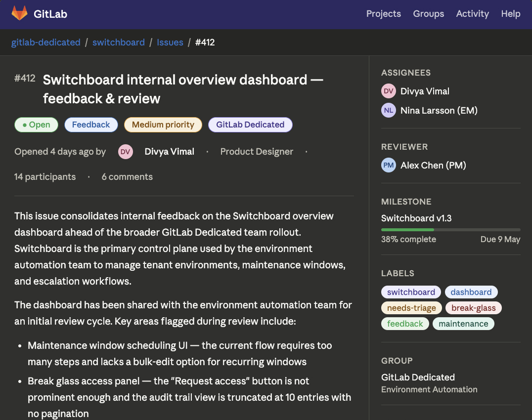Select assignee Nina Larsson (EM)
This screenshot has height=420, width=532.
pyautogui.click(x=439, y=111)
